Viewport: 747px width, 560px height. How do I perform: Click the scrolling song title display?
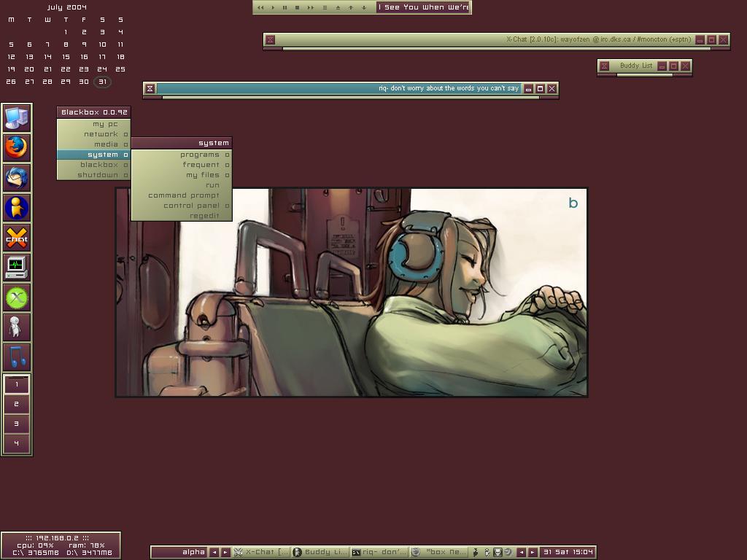coord(423,7)
